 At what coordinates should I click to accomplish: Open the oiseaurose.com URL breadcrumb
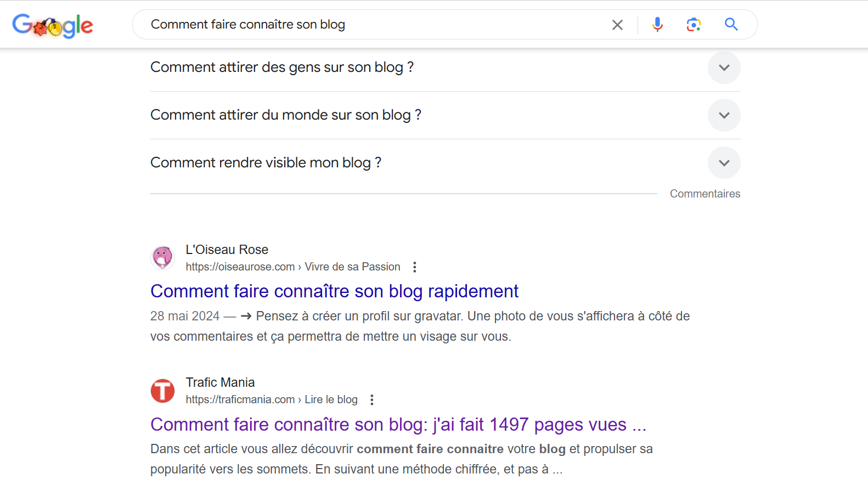pyautogui.click(x=293, y=267)
